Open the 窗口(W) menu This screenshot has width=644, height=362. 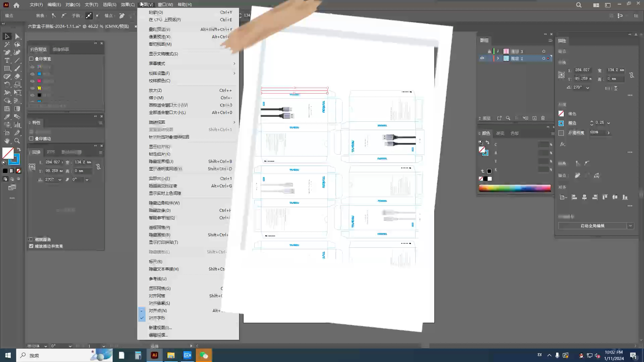pyautogui.click(x=165, y=5)
